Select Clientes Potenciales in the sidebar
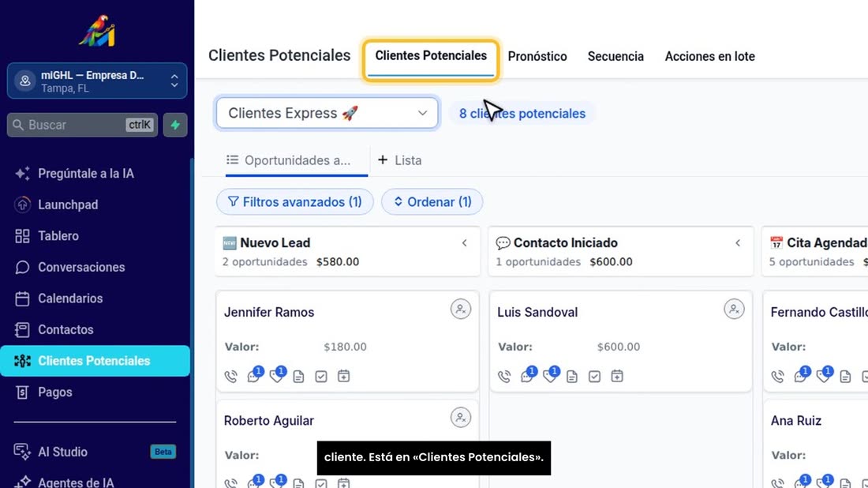The image size is (868, 488). tap(95, 361)
